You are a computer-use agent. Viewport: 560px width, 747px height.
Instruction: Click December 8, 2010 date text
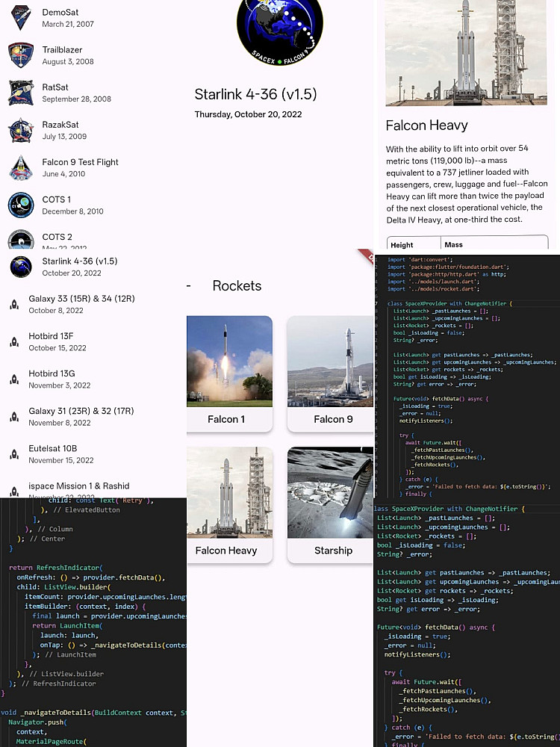[x=72, y=211]
